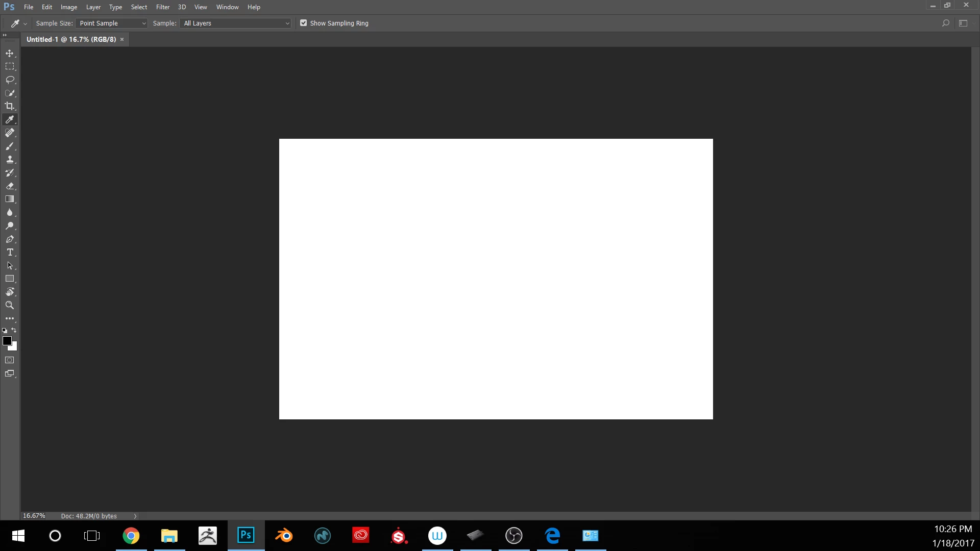This screenshot has width=980, height=551.
Task: Select the Zoom tool in toolbar
Action: click(10, 306)
